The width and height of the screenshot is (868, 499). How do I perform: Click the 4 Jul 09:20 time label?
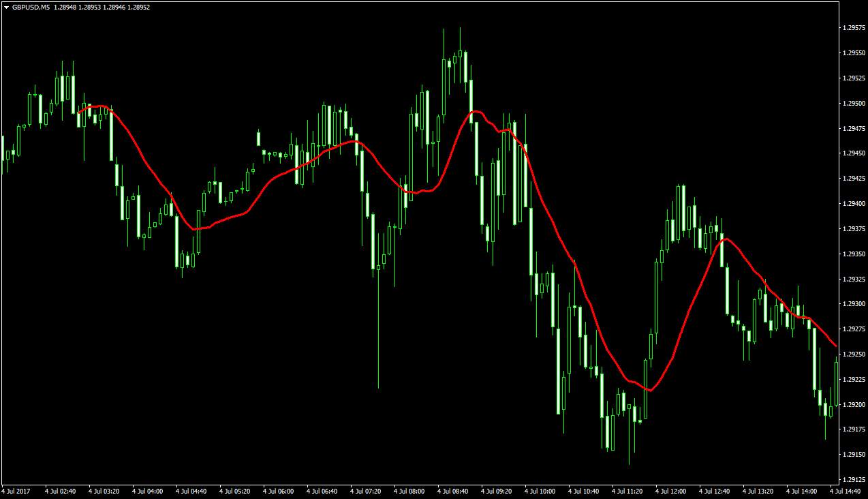click(497, 491)
